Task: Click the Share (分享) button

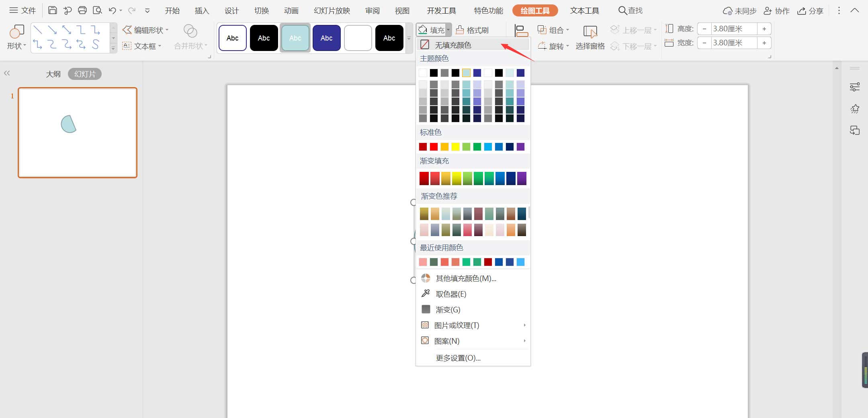Action: click(x=811, y=11)
